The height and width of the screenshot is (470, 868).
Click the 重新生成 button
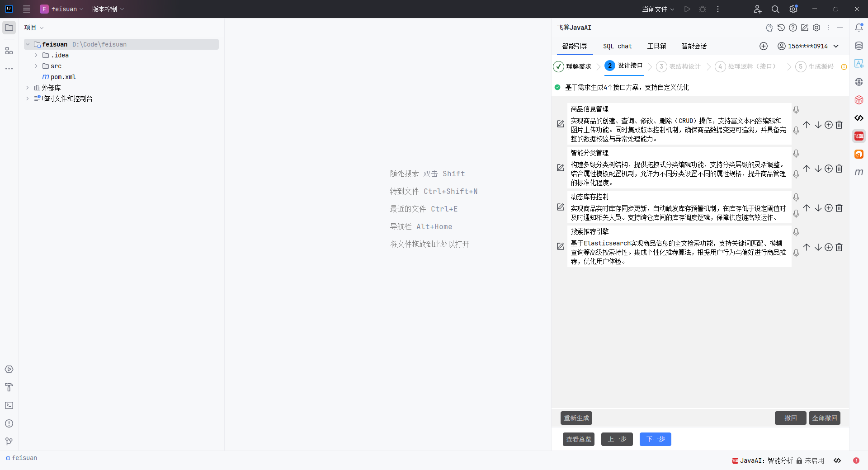tap(576, 418)
